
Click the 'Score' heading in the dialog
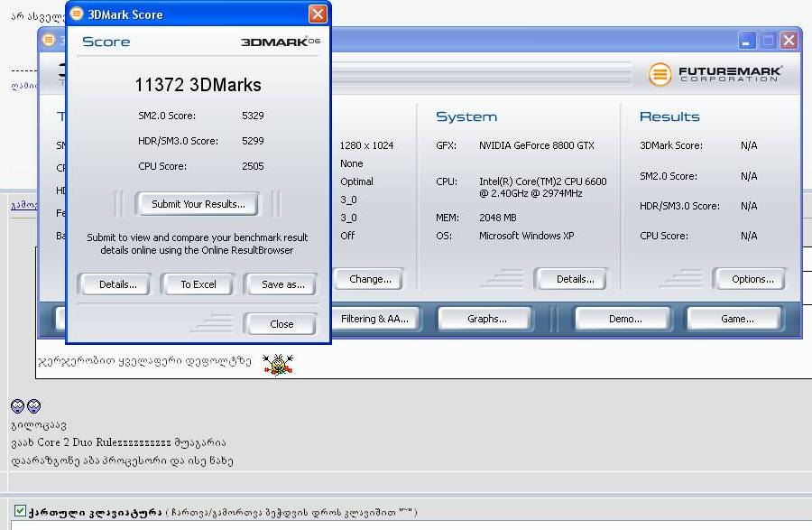(106, 42)
